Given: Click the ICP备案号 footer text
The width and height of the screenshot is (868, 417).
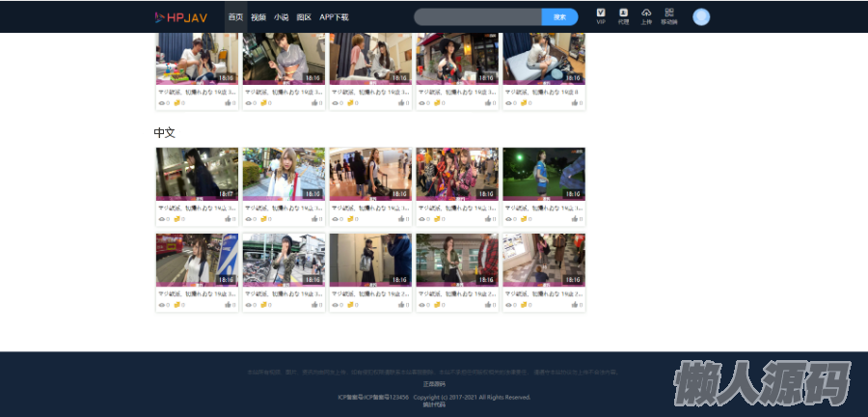Looking at the screenshot, I should click(x=373, y=397).
